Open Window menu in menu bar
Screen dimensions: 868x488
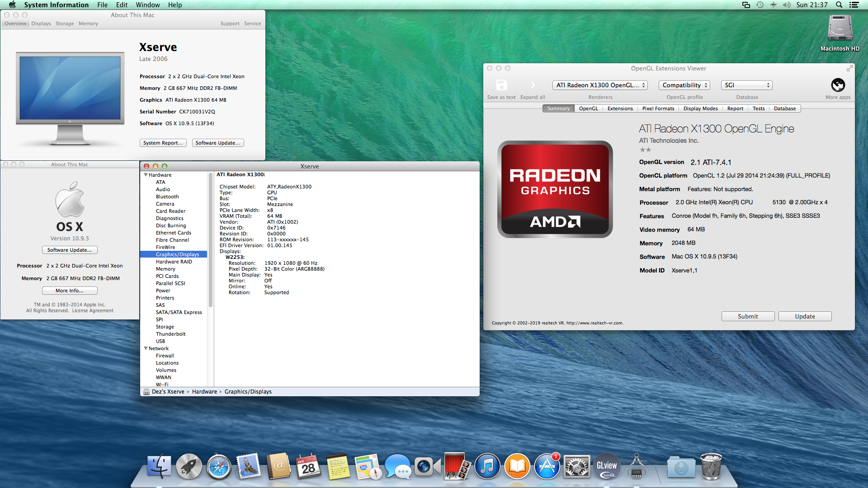pos(148,5)
